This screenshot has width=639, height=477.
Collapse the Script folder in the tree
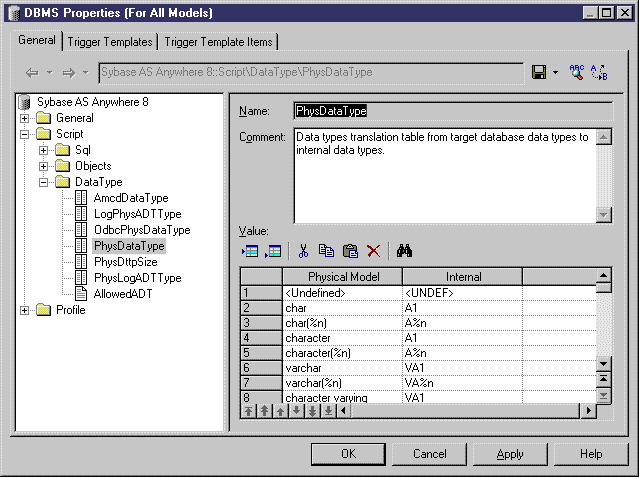point(24,134)
